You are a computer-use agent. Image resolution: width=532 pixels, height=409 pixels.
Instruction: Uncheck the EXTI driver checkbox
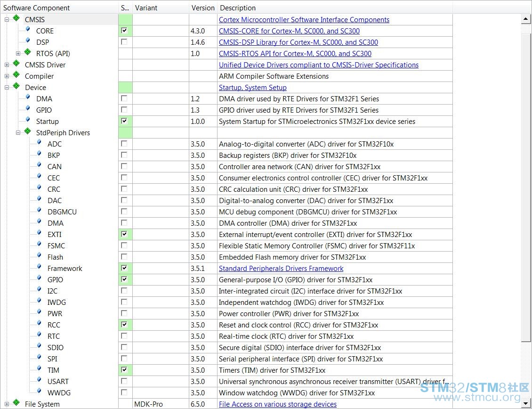(124, 234)
